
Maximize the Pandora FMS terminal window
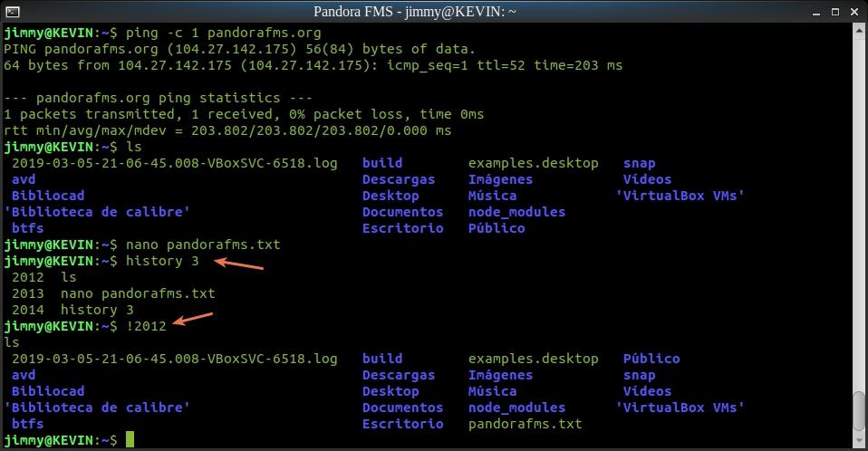(x=835, y=12)
